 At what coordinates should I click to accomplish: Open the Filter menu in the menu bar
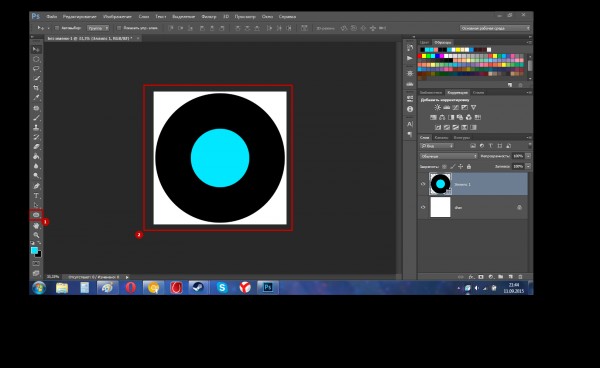coord(209,16)
